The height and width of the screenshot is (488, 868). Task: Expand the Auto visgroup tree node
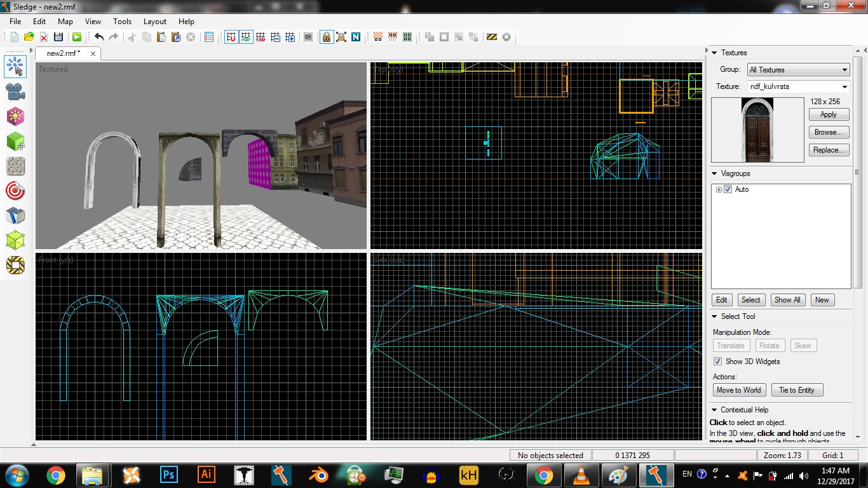pos(719,189)
